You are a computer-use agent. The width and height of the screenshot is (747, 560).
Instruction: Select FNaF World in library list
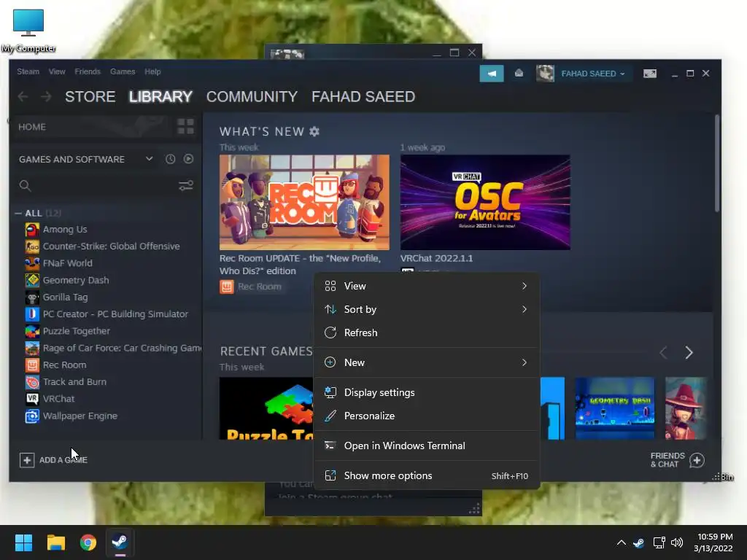coord(67,263)
